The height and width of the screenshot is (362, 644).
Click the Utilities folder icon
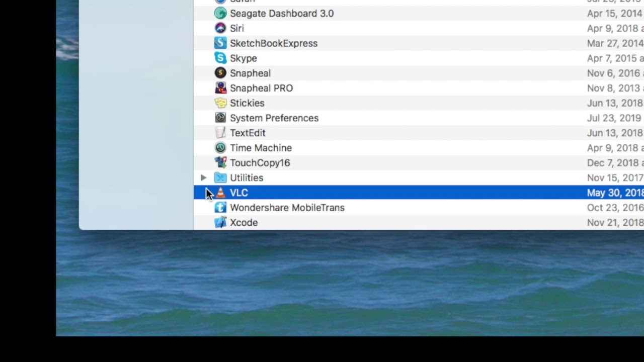pyautogui.click(x=220, y=177)
